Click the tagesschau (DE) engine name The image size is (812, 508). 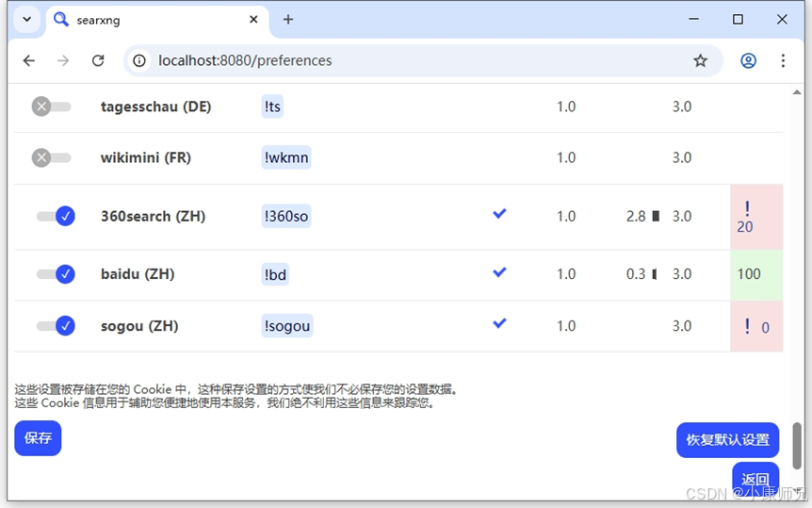pos(155,107)
